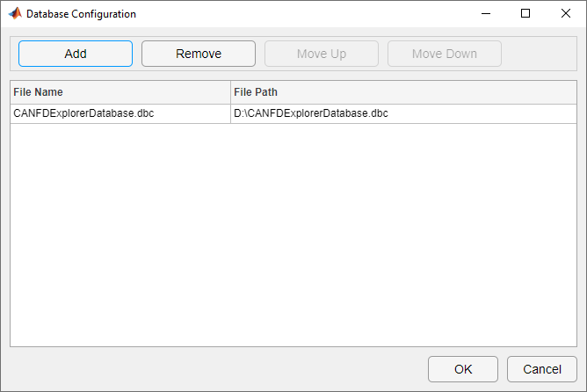Click the Move Down button

coord(445,54)
